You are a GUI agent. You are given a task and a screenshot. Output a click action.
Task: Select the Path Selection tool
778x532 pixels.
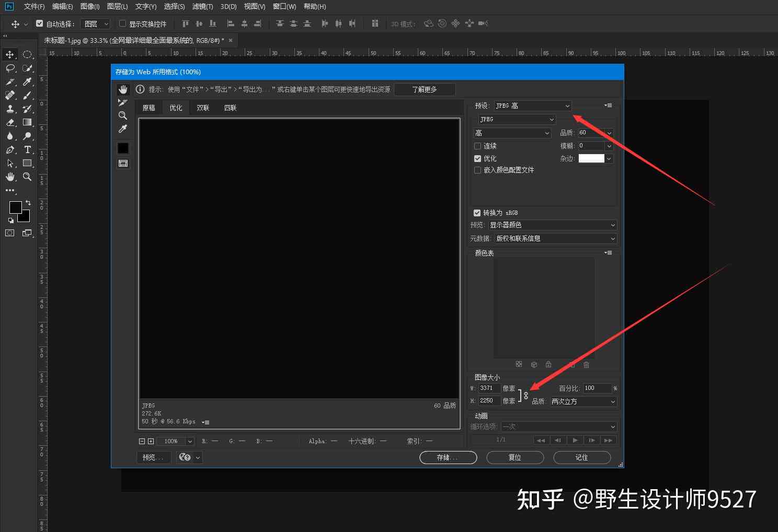click(x=10, y=163)
